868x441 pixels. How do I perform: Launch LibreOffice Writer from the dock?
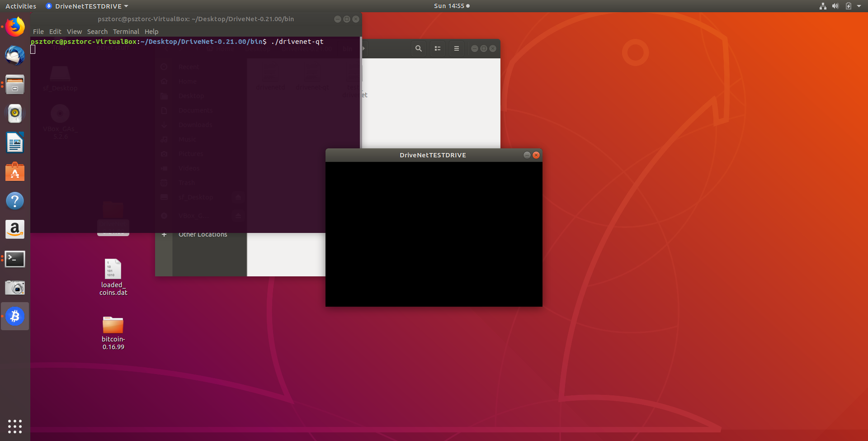15,143
